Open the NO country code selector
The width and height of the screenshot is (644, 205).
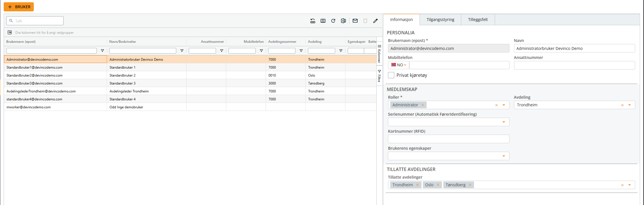point(398,65)
